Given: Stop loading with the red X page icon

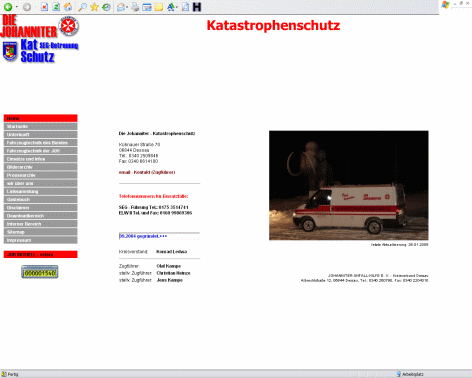Looking at the screenshot, I should (x=44, y=7).
